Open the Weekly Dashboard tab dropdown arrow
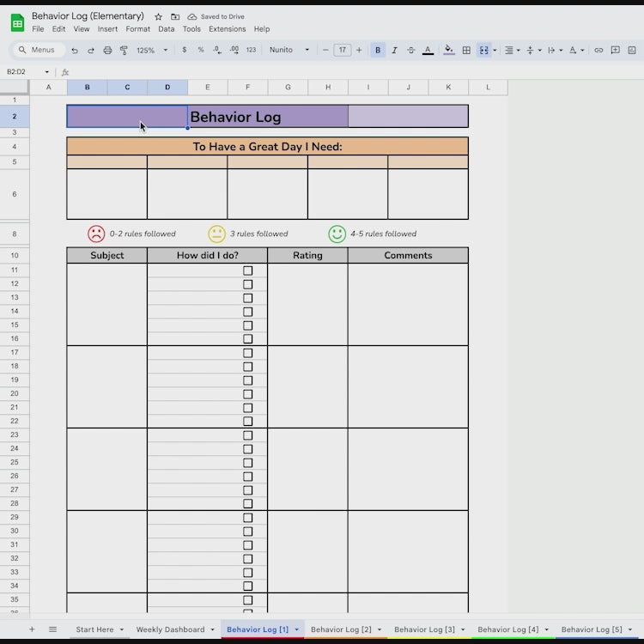 (x=212, y=629)
